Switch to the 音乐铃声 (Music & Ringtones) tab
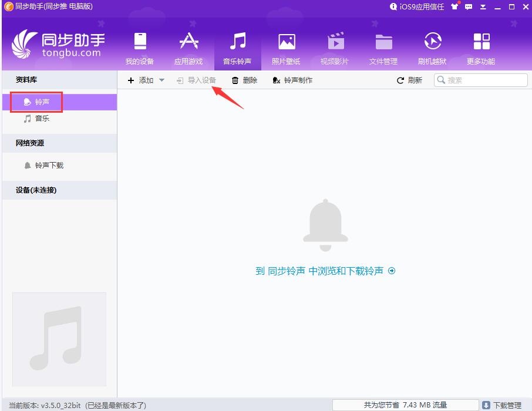 (x=237, y=47)
